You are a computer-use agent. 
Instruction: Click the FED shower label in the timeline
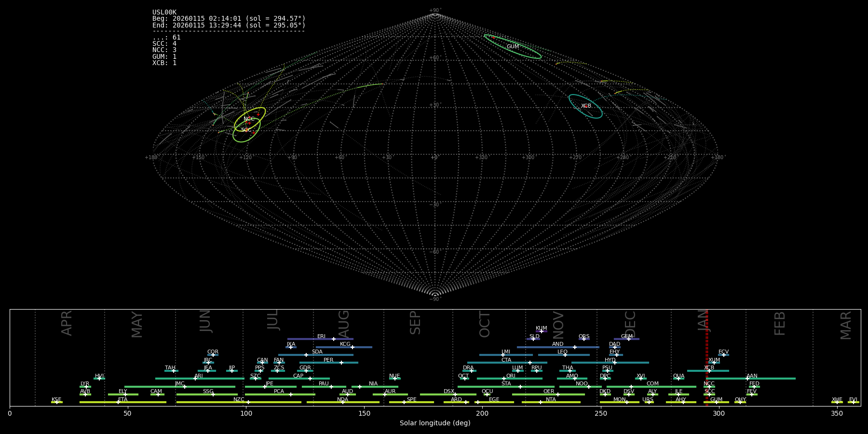[x=754, y=384]
